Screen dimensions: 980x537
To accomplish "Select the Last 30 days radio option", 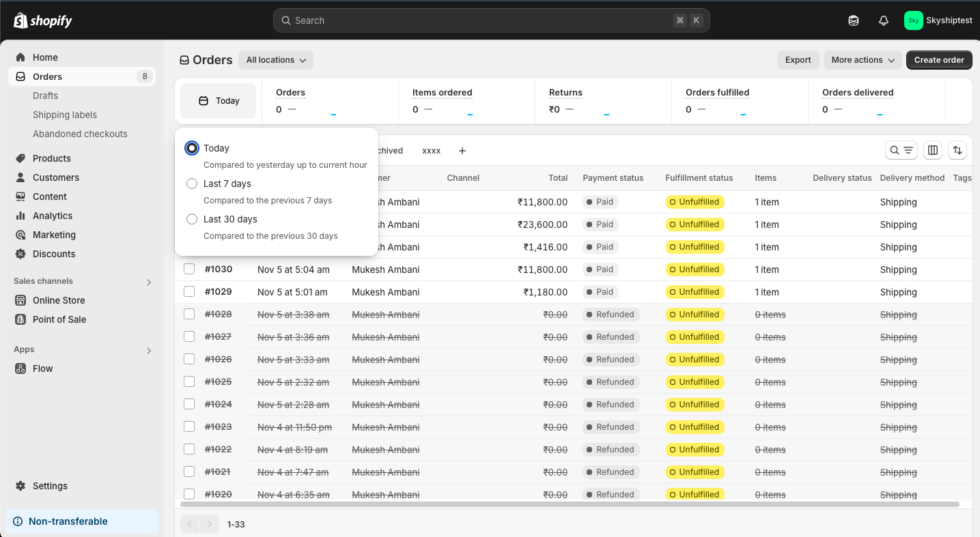I will tap(192, 219).
